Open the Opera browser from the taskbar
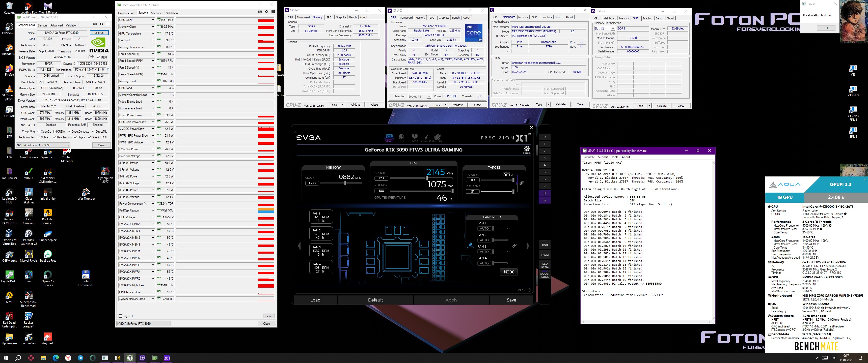 [31, 358]
